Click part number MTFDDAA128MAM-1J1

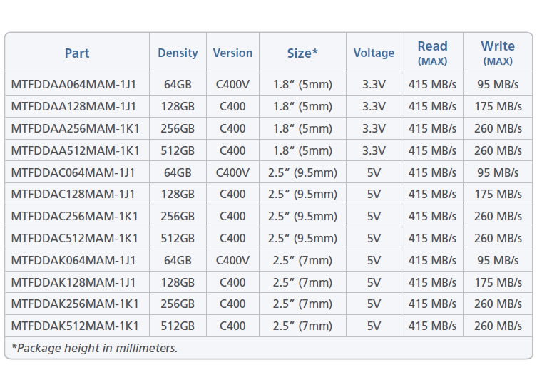pos(73,106)
